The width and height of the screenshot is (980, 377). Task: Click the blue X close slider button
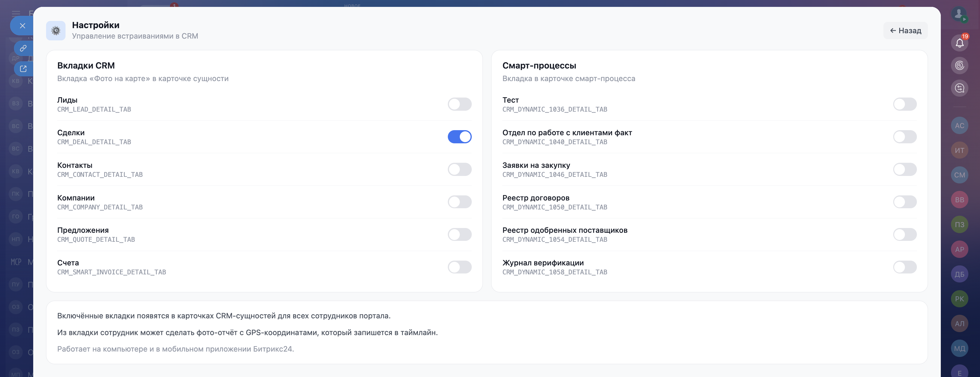22,26
